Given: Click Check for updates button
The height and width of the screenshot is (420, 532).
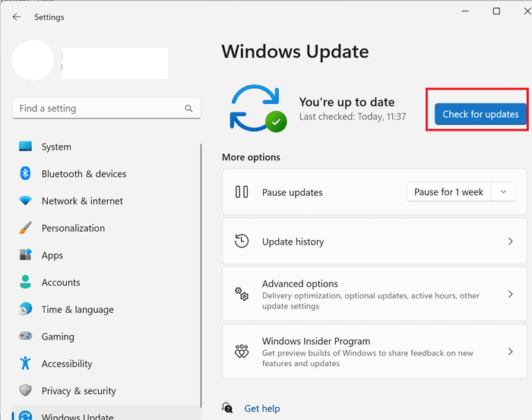Looking at the screenshot, I should pos(480,114).
